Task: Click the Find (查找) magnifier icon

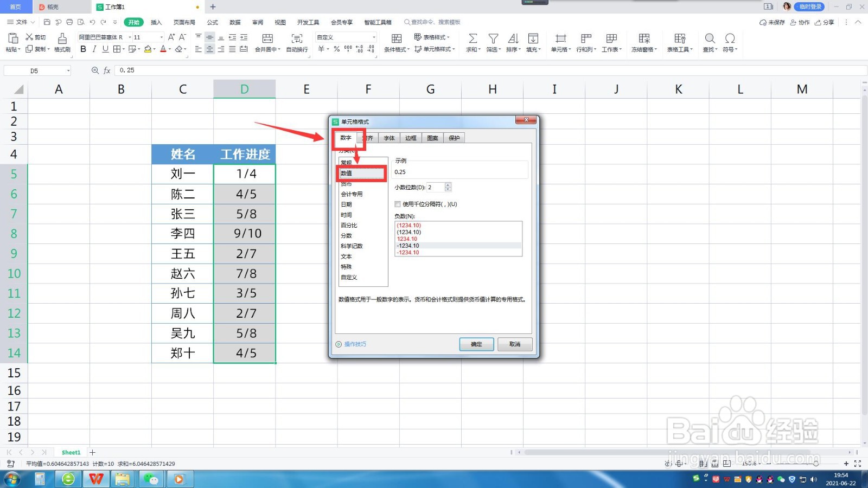Action: coord(710,38)
